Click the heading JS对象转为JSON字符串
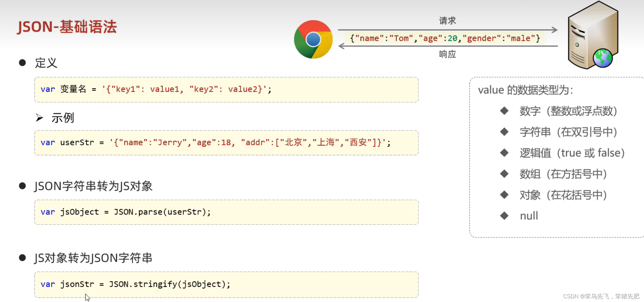 (93, 258)
